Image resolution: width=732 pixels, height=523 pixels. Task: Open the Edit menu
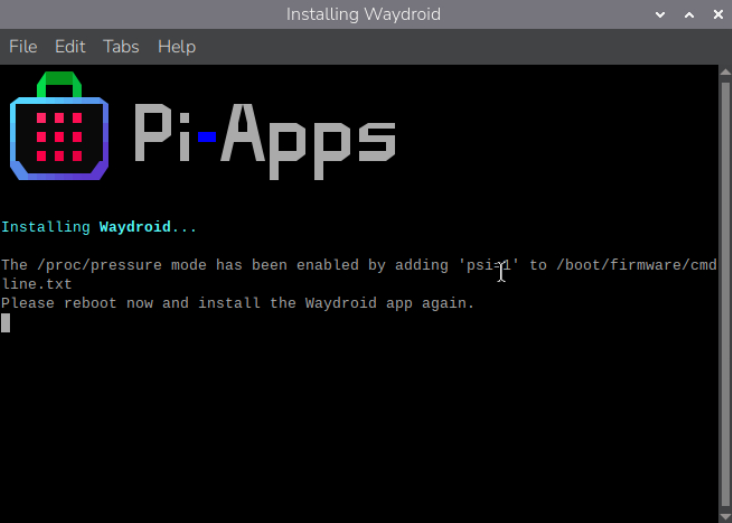[x=70, y=46]
